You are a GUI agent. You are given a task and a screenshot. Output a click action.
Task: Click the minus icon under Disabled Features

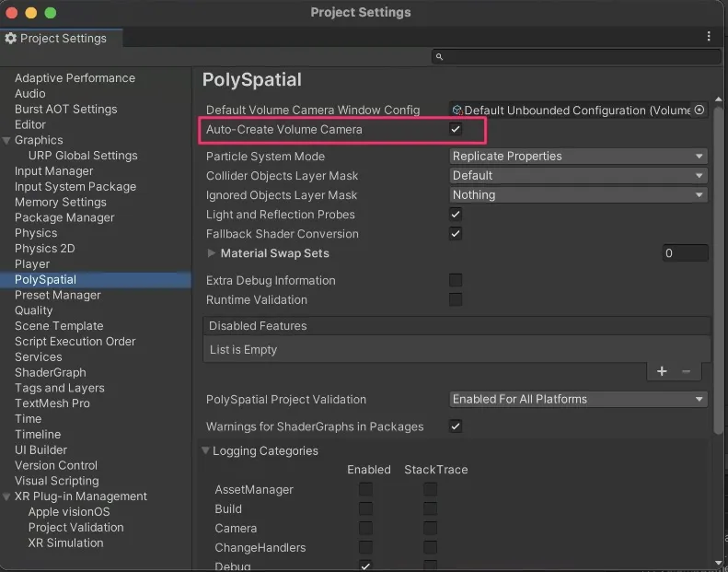(686, 371)
